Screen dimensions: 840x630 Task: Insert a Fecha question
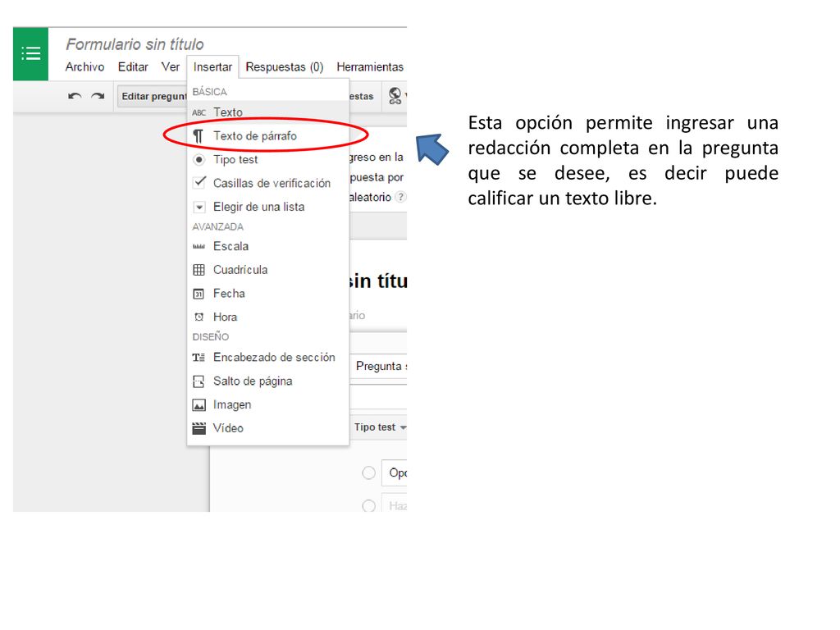(x=268, y=294)
